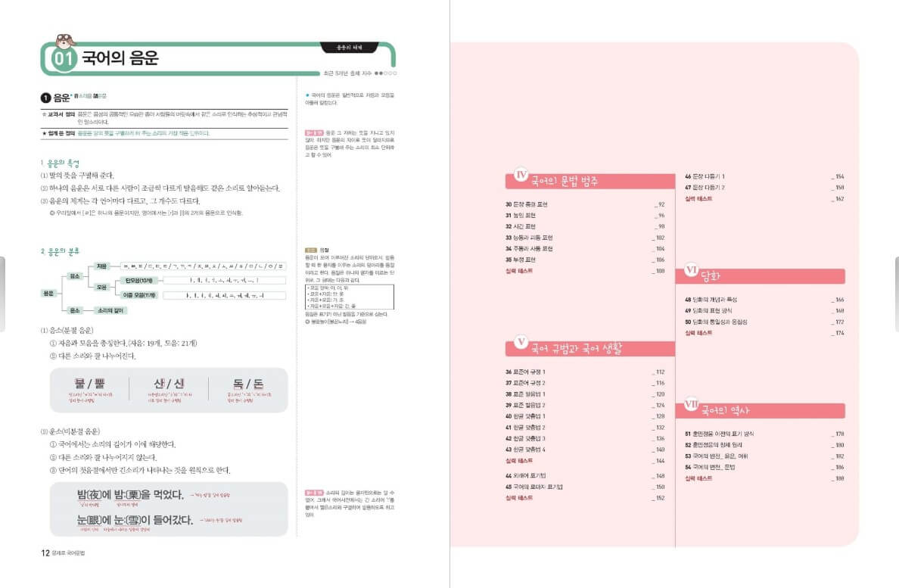Click entry '33 능동과 피동 표현'

point(585,238)
